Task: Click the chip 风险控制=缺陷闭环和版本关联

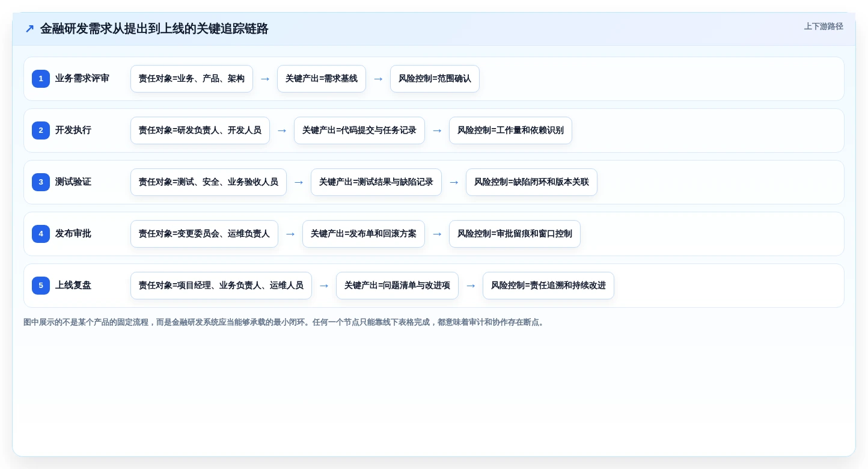Action: click(x=531, y=182)
